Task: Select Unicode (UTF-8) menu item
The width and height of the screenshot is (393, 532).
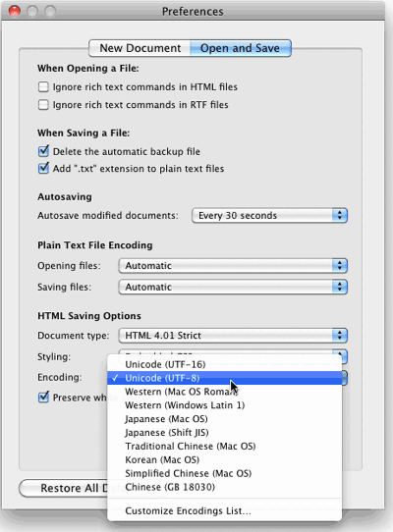Action: coord(225,378)
